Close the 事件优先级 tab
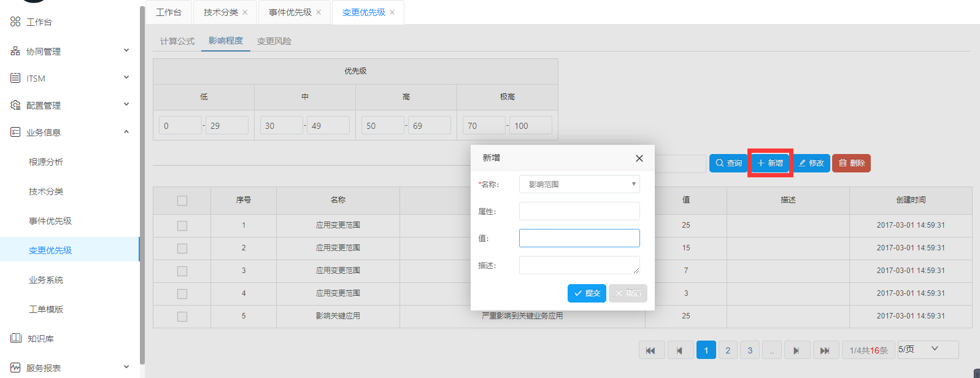 318,12
